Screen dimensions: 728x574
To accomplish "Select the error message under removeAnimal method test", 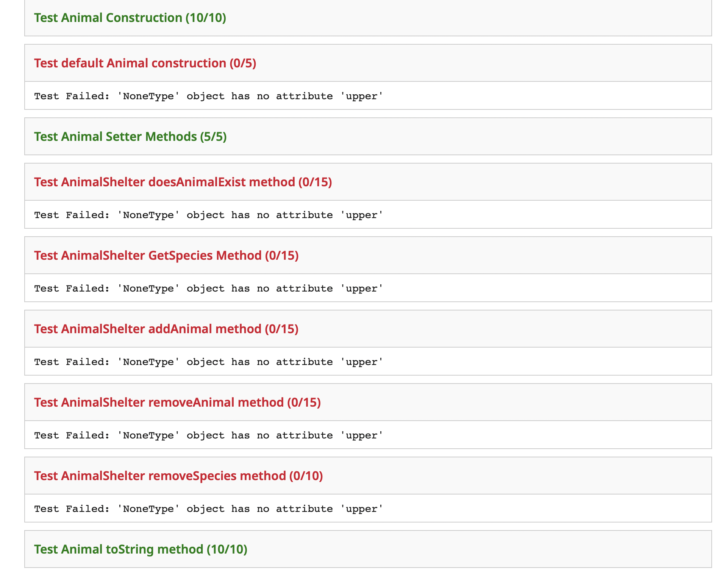I will pyautogui.click(x=208, y=435).
